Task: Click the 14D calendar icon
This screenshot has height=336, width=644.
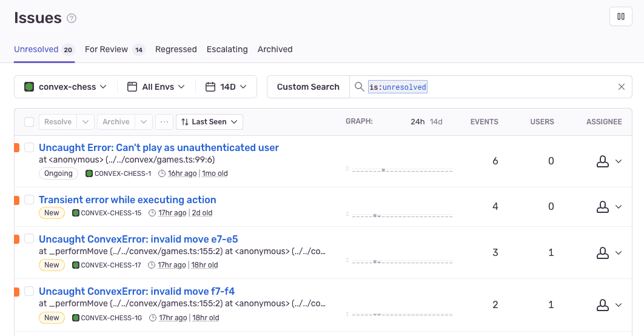Action: coord(210,87)
